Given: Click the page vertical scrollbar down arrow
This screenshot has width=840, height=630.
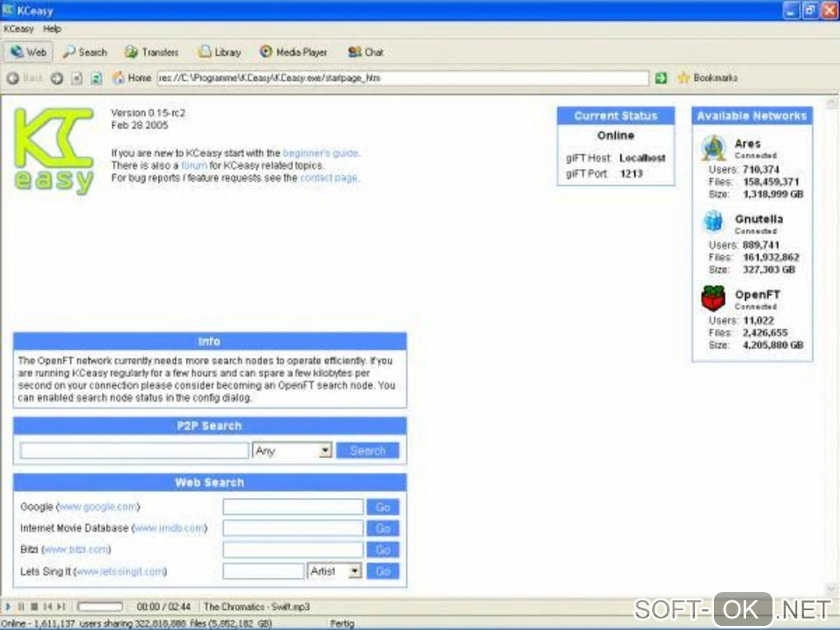Looking at the screenshot, I should click(x=832, y=590).
